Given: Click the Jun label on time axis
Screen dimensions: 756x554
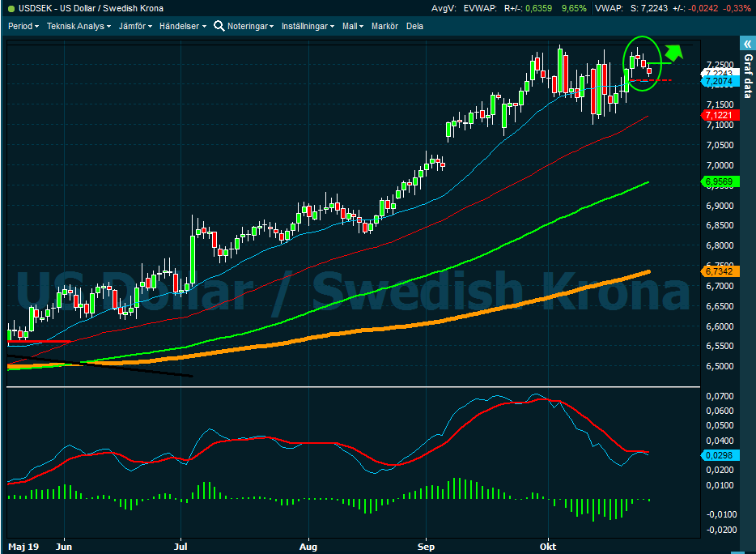Looking at the screenshot, I should click(x=64, y=547).
